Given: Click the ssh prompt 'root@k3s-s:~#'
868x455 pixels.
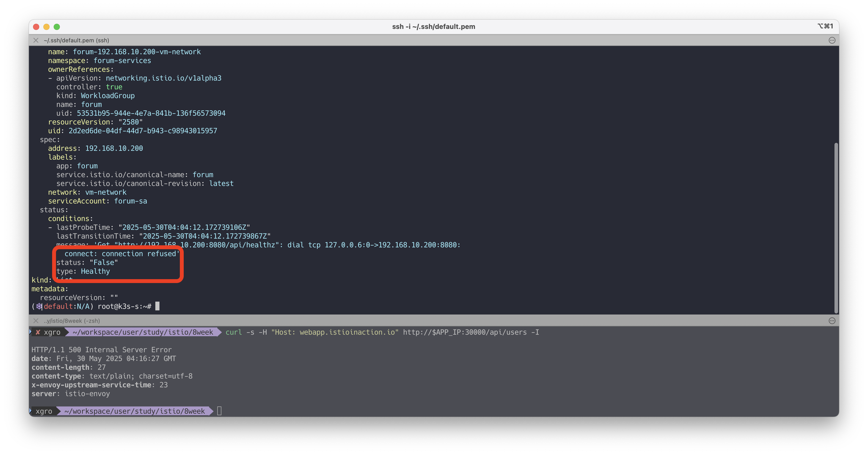Looking at the screenshot, I should tap(125, 306).
